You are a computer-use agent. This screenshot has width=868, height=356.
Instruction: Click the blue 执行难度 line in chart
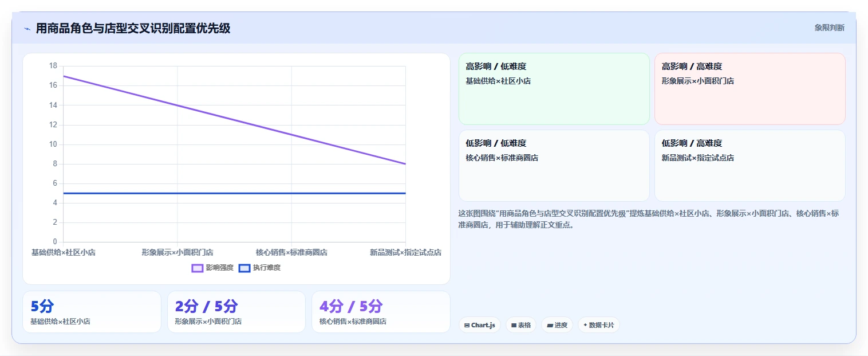(x=235, y=193)
